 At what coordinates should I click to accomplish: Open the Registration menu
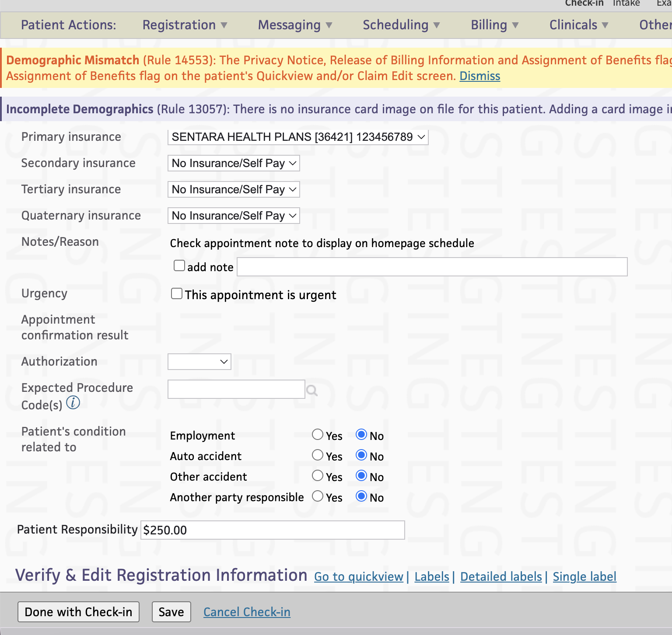pos(184,25)
